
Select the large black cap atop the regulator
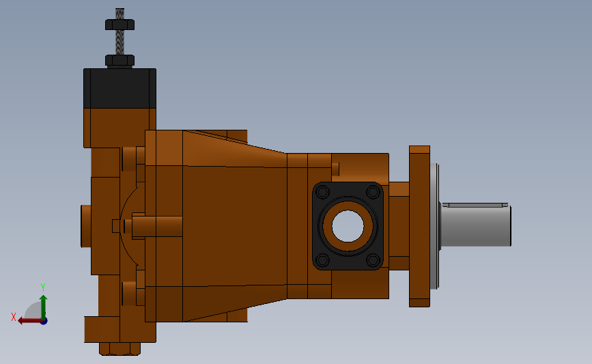[119, 88]
